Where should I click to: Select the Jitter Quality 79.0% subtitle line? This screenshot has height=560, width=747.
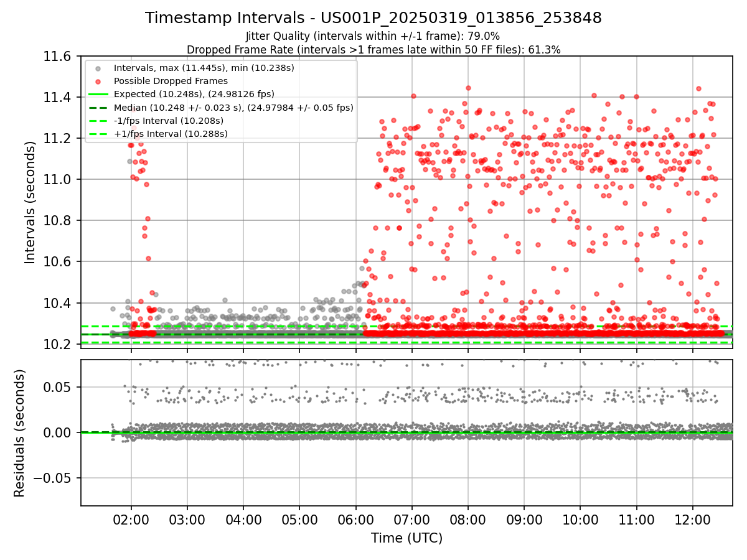[373, 36]
